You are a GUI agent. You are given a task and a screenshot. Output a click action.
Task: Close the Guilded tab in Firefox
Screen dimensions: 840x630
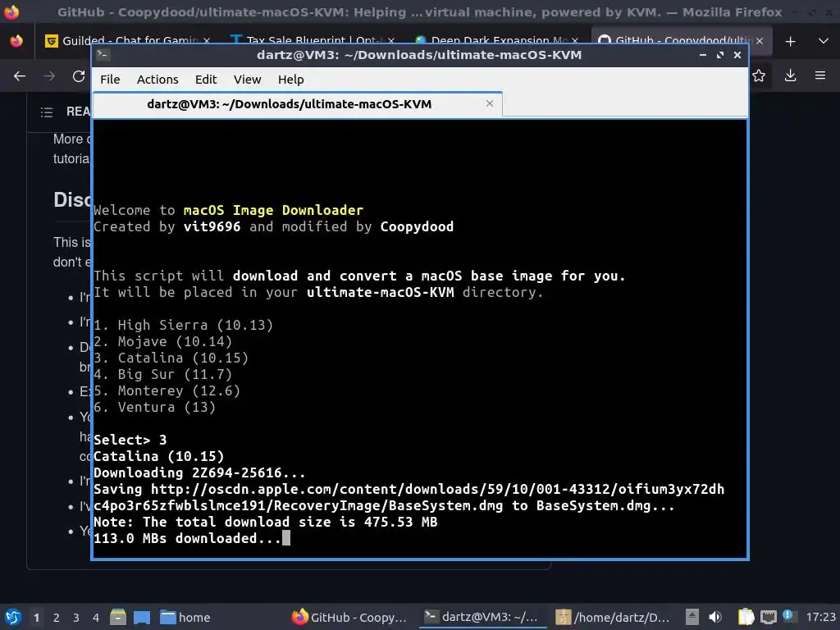pos(206,41)
